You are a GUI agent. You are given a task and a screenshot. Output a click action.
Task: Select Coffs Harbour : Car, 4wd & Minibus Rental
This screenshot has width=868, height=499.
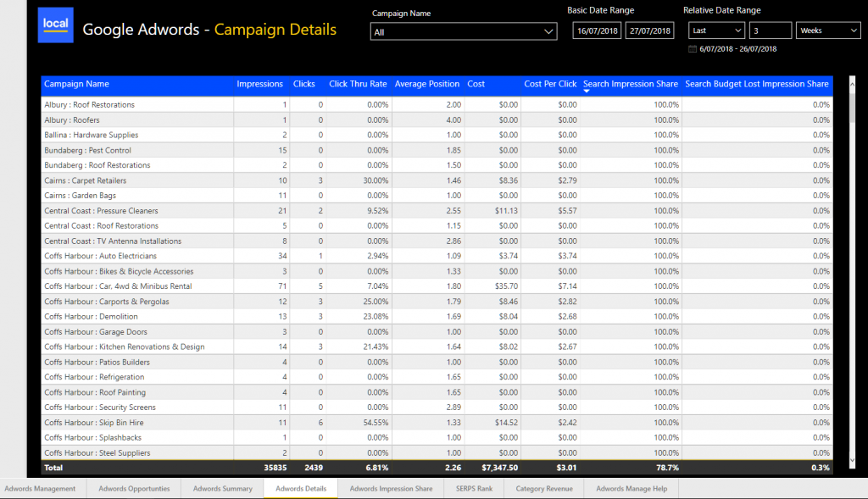[437, 286]
